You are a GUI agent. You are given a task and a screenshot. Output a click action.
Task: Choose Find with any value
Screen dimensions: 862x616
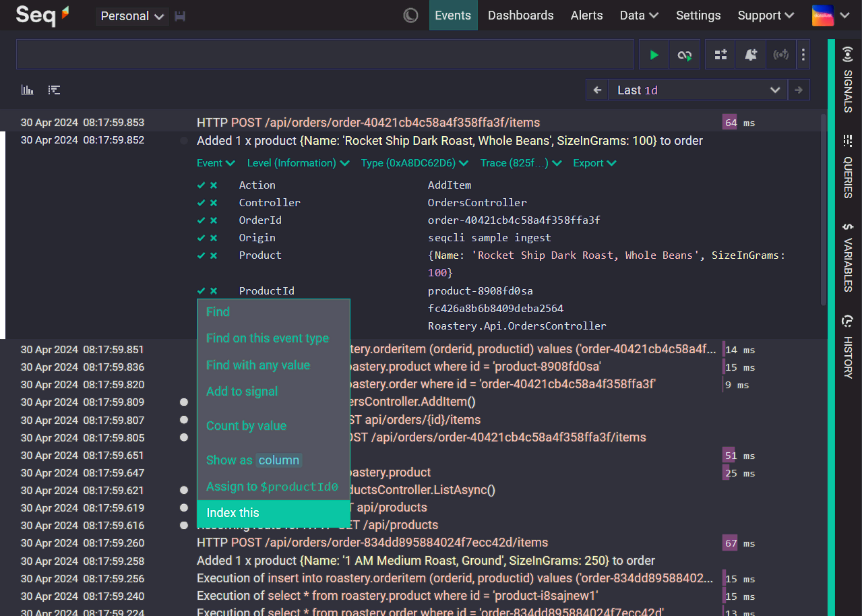[274, 365]
